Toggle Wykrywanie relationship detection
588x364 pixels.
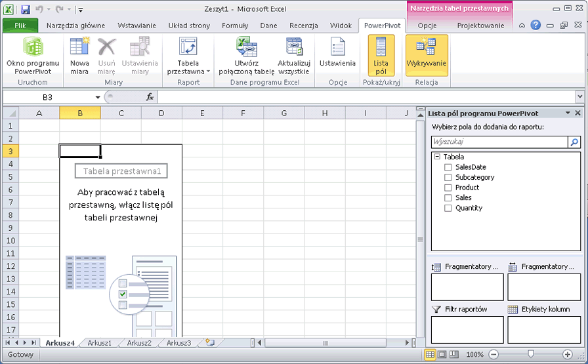(x=427, y=56)
